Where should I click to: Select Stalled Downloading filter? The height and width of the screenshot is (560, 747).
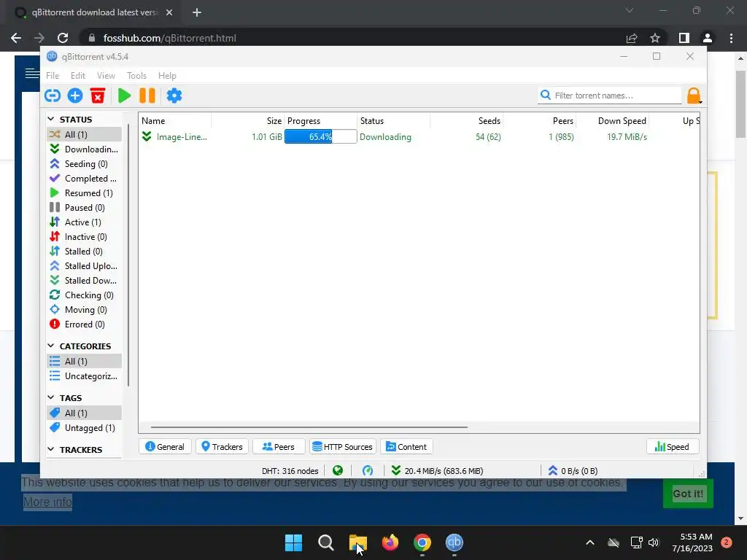pos(85,281)
